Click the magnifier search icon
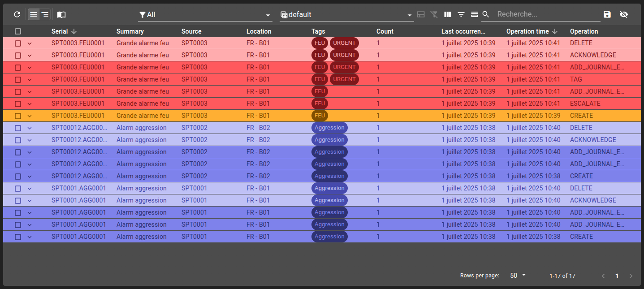The width and height of the screenshot is (644, 289). (485, 14)
